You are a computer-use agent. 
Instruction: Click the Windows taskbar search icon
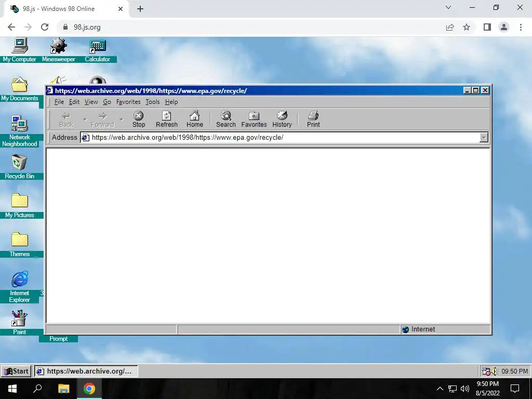[x=37, y=389]
